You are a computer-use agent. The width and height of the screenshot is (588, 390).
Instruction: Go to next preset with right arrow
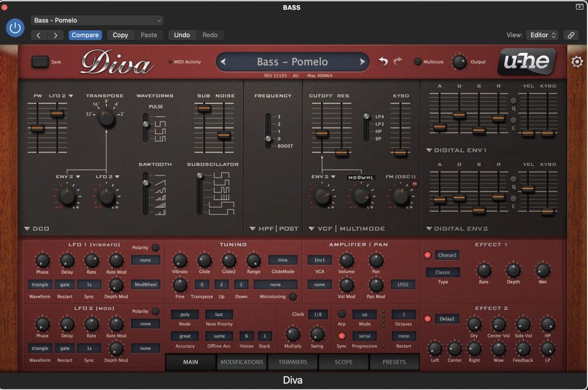[x=362, y=62]
